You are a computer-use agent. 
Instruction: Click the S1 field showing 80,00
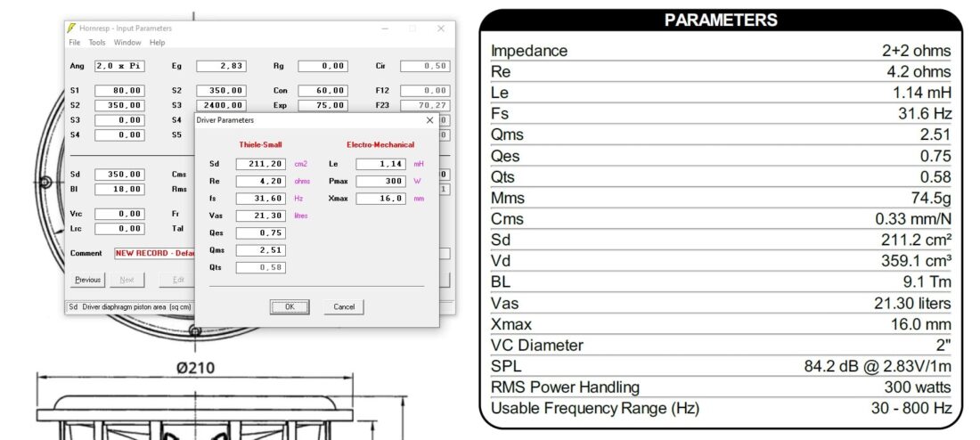(x=119, y=91)
